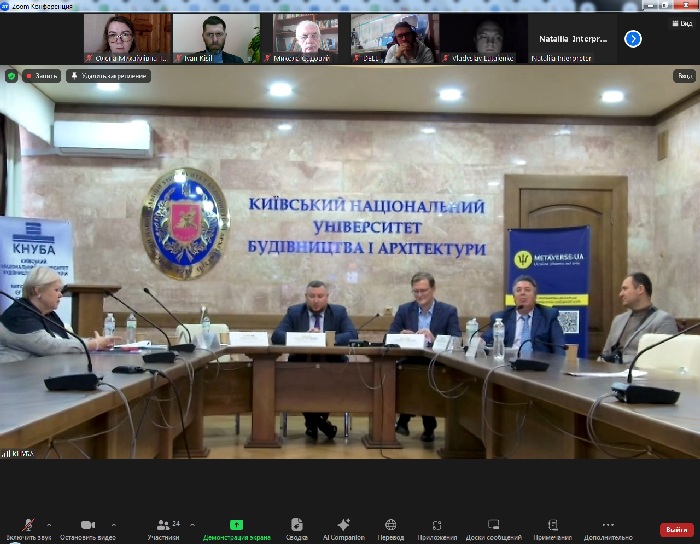Show next participants with blue arrow
This screenshot has height=544, width=700.
tap(633, 39)
